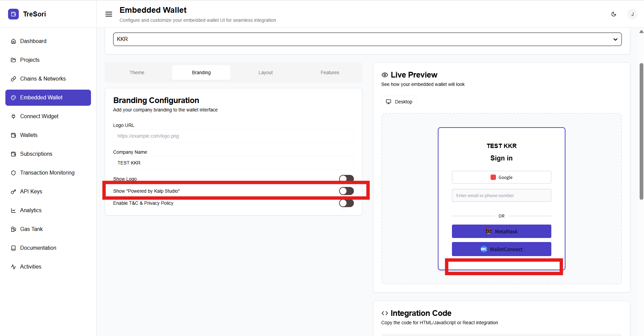
Task: Click the Chains & Networks link icon
Action: (x=13, y=79)
